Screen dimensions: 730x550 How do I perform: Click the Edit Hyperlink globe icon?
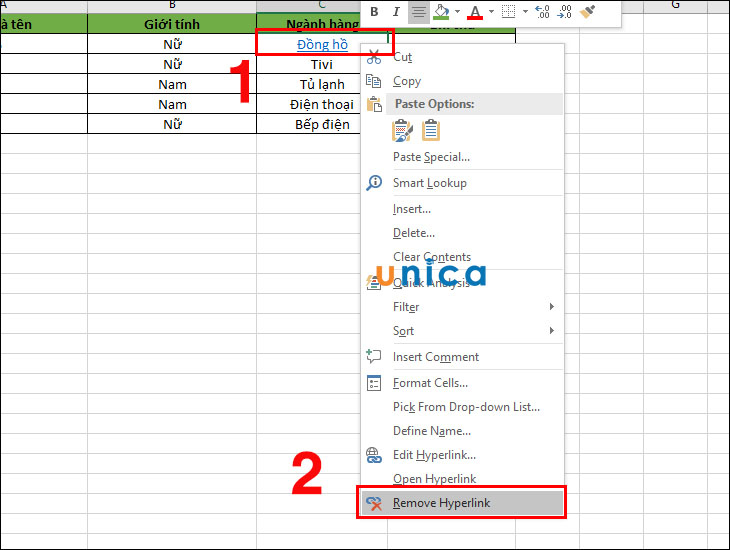pos(374,455)
